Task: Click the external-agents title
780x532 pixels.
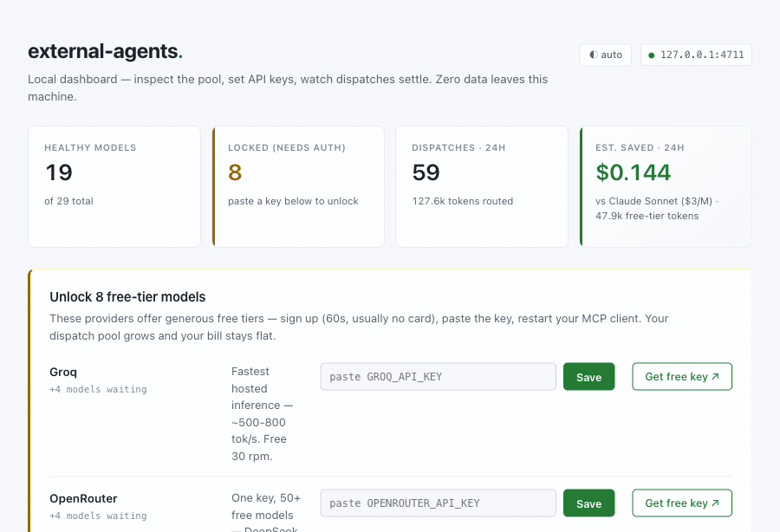Action: (x=105, y=51)
